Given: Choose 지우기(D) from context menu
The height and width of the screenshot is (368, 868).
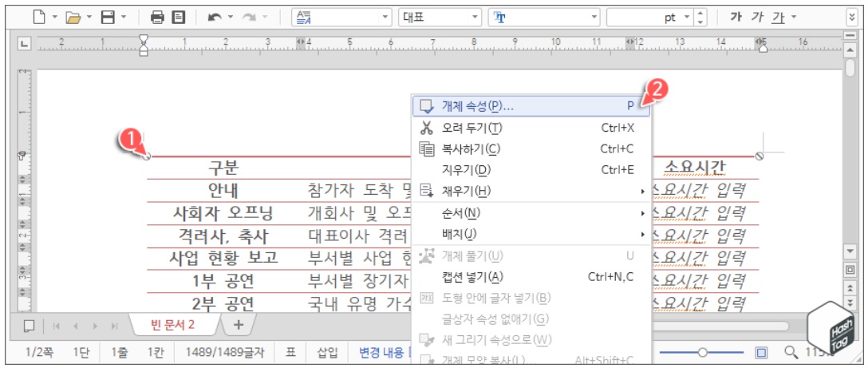Looking at the screenshot, I should 531,169.
